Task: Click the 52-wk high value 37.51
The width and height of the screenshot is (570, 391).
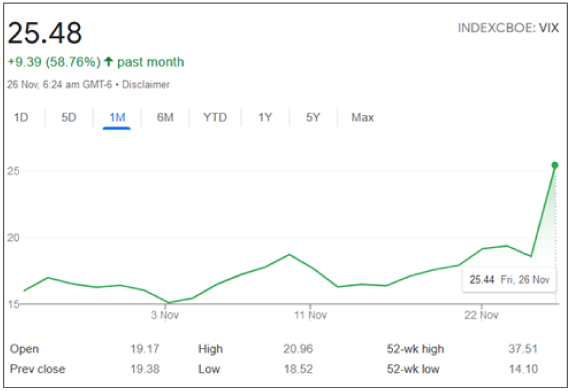Action: pyautogui.click(x=523, y=349)
